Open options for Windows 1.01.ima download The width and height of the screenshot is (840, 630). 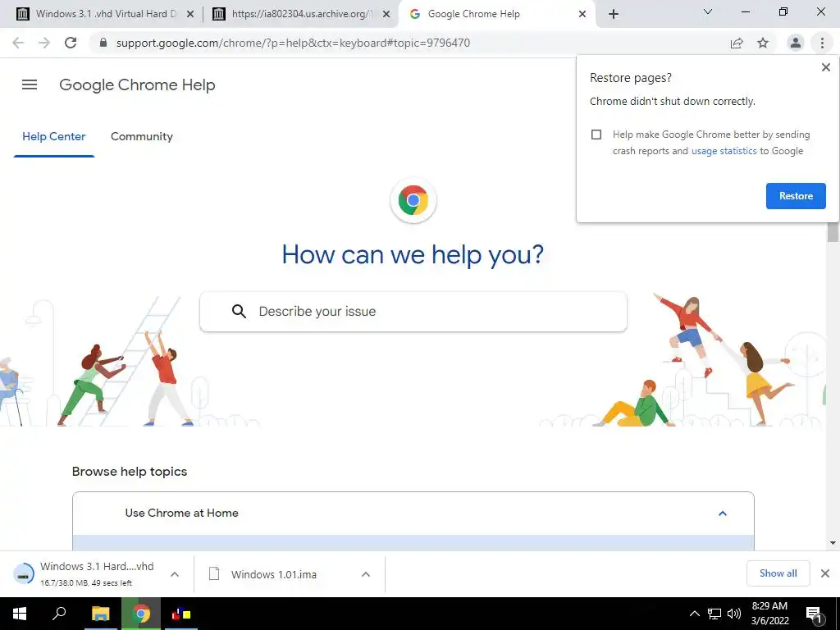(366, 574)
